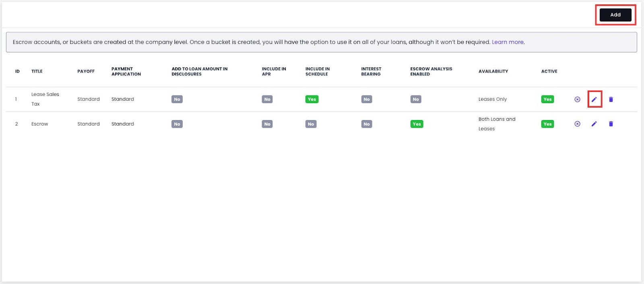Click Payment Application Standard cell for Lease Sales Tax

pyautogui.click(x=123, y=99)
